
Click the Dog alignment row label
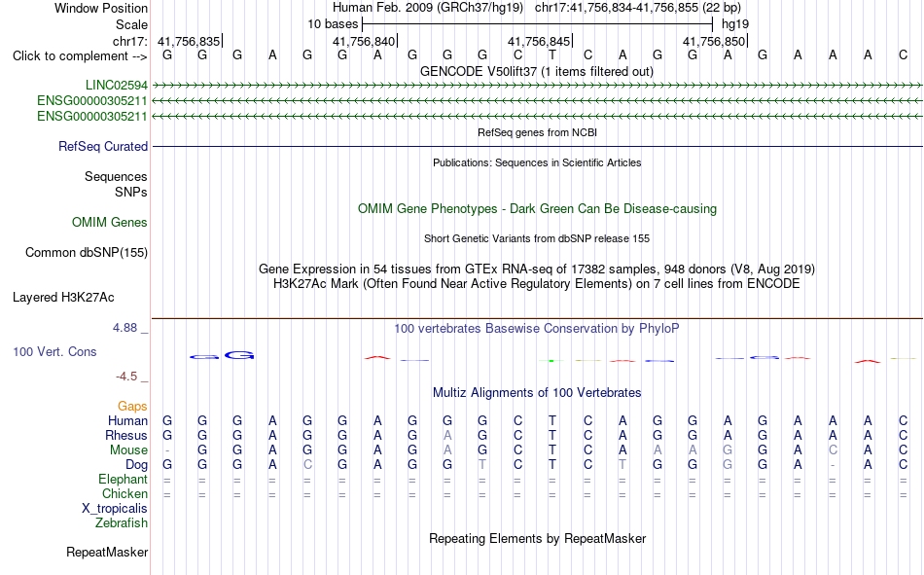pyautogui.click(x=136, y=465)
